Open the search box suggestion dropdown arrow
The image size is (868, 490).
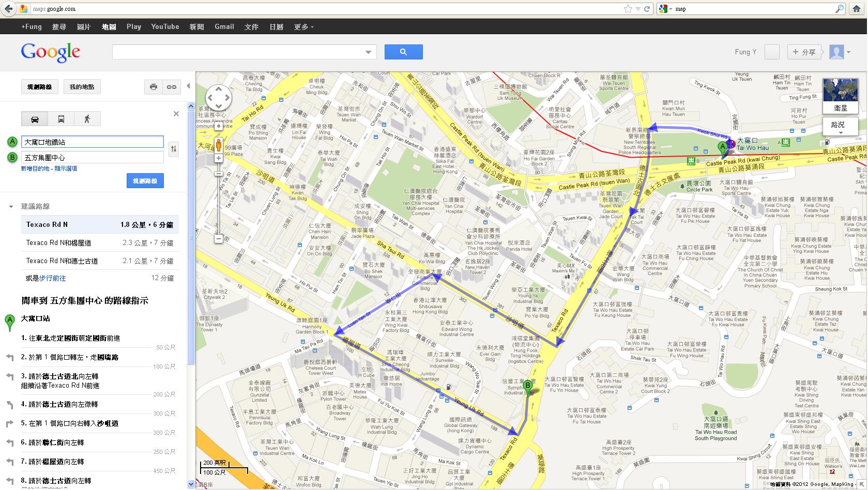pos(369,52)
